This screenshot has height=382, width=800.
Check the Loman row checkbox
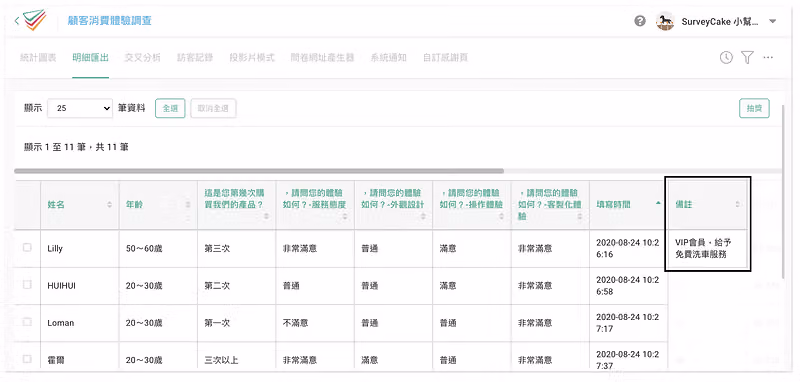[x=27, y=322]
